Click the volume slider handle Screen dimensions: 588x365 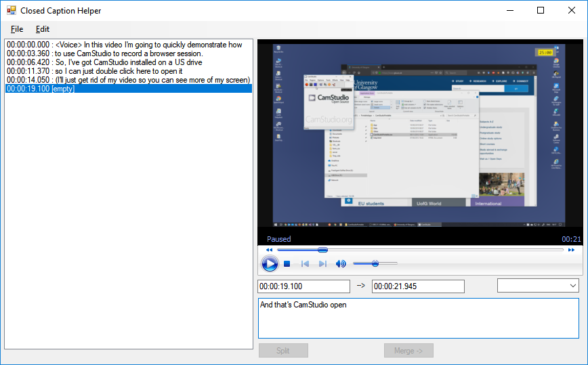375,263
